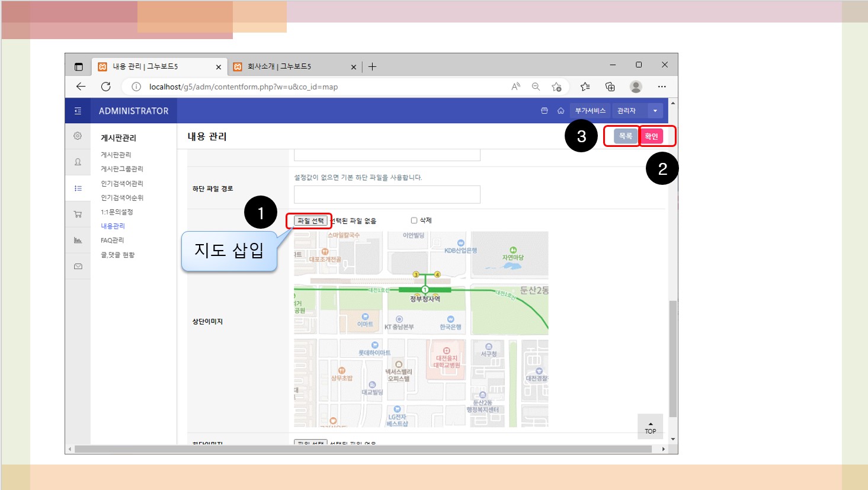Screen dimensions: 868x490
Task: Open the board list sidebar icon
Action: click(78, 188)
